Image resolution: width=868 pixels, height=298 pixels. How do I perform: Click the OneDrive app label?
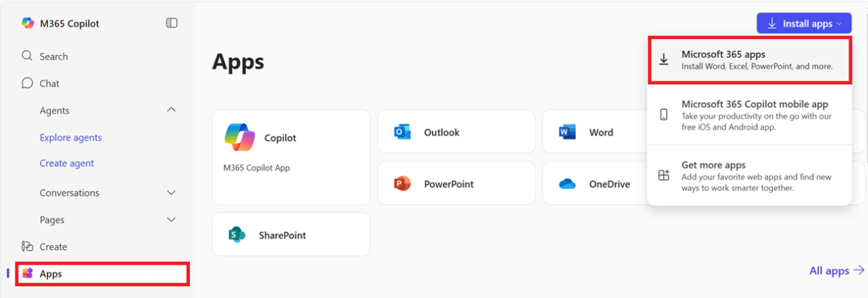click(609, 185)
